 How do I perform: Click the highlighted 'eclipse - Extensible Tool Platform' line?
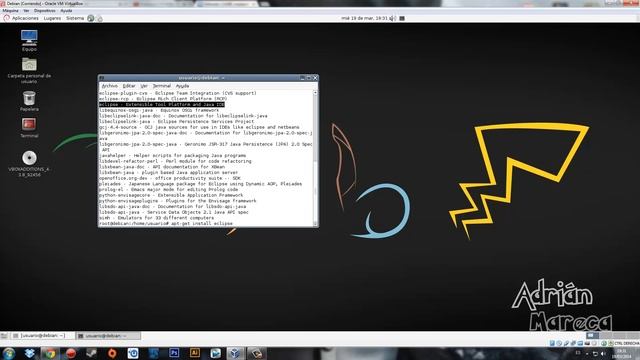pyautogui.click(x=162, y=104)
